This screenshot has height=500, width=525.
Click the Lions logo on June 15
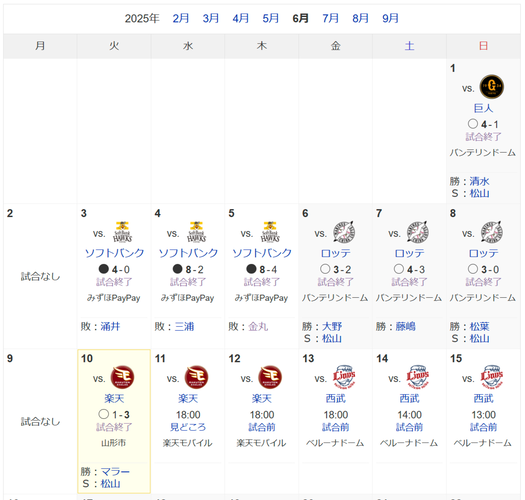point(492,377)
